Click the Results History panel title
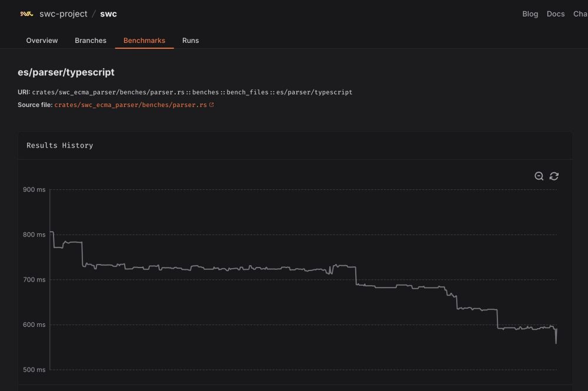Image resolution: width=588 pixels, height=391 pixels. point(59,145)
